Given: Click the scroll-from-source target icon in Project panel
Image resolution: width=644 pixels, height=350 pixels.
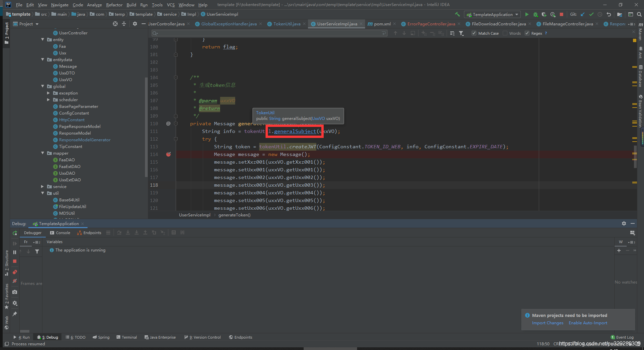Looking at the screenshot, I should pos(115,24).
